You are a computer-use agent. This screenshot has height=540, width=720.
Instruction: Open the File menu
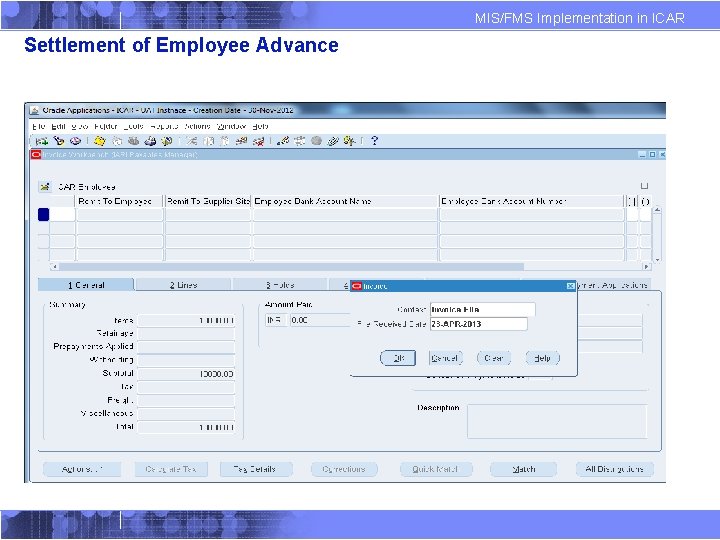39,126
